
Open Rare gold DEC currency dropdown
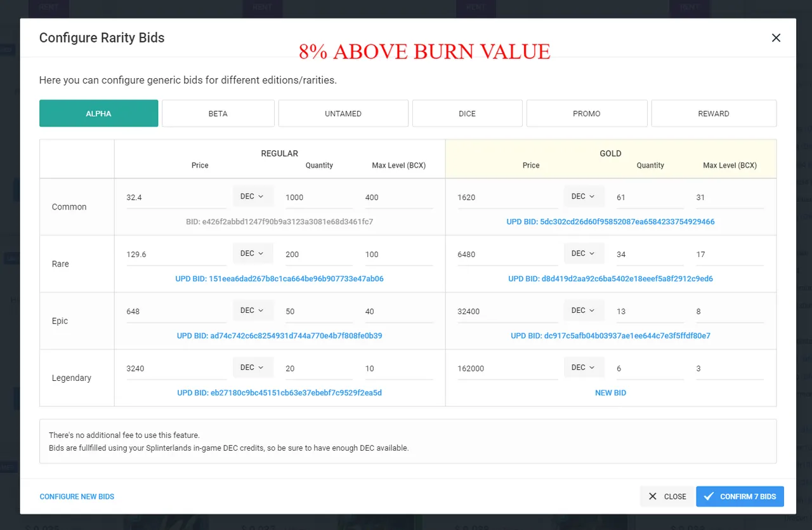point(584,253)
